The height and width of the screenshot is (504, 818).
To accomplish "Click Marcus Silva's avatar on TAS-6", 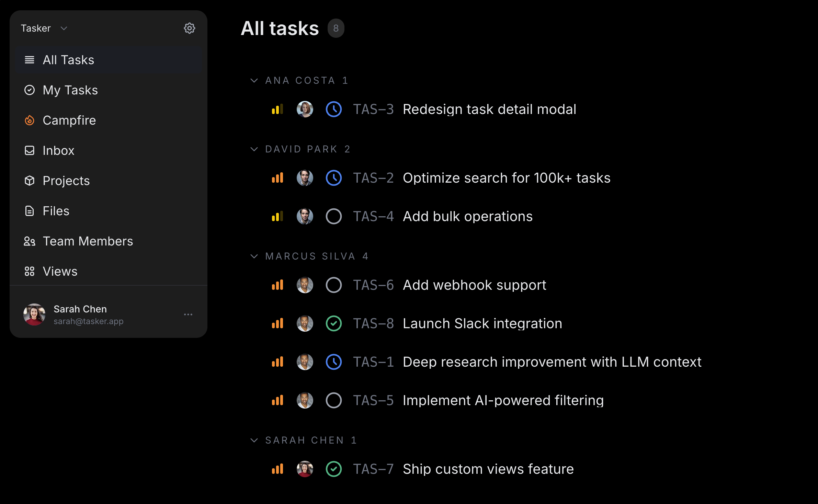I will (x=305, y=285).
